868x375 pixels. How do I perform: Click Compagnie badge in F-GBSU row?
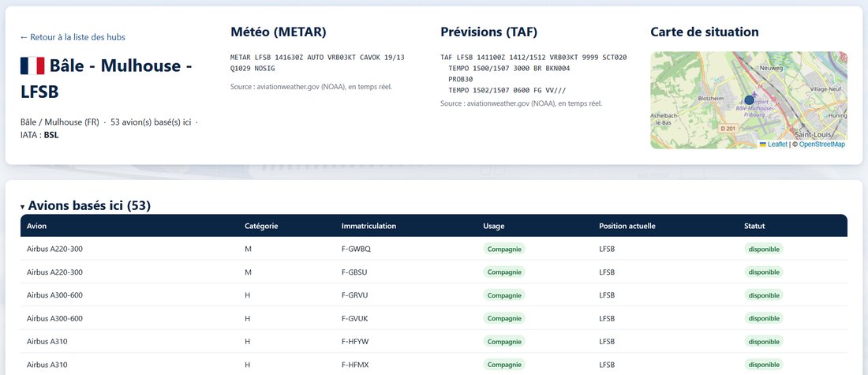tap(504, 272)
